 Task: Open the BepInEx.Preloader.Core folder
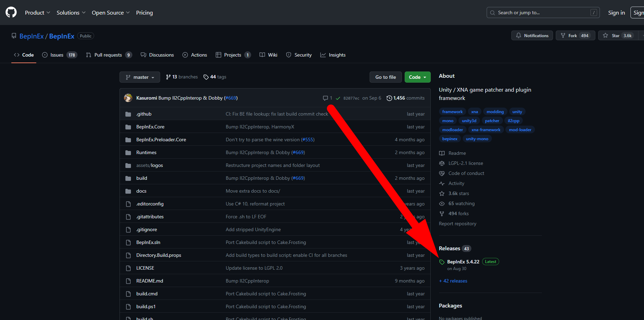click(x=161, y=140)
